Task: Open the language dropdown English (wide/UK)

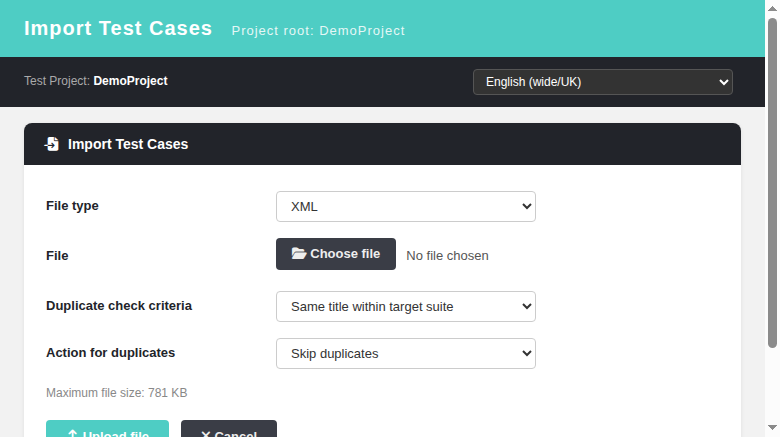Action: [602, 82]
